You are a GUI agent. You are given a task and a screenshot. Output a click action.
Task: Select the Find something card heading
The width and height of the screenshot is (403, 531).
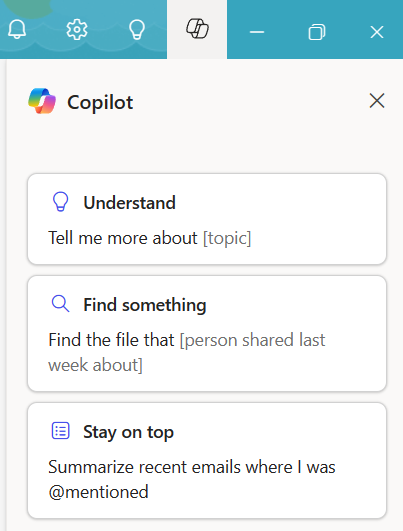coord(145,305)
